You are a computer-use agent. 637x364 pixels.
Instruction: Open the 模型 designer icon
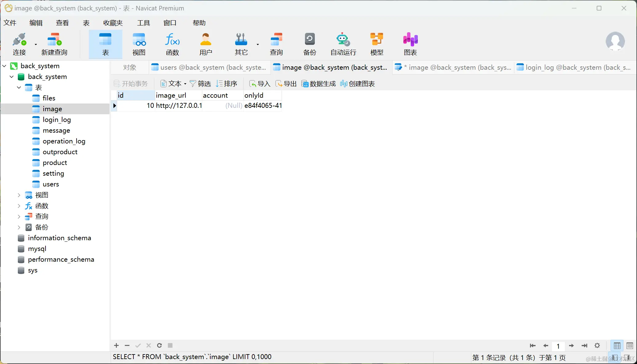pyautogui.click(x=376, y=44)
